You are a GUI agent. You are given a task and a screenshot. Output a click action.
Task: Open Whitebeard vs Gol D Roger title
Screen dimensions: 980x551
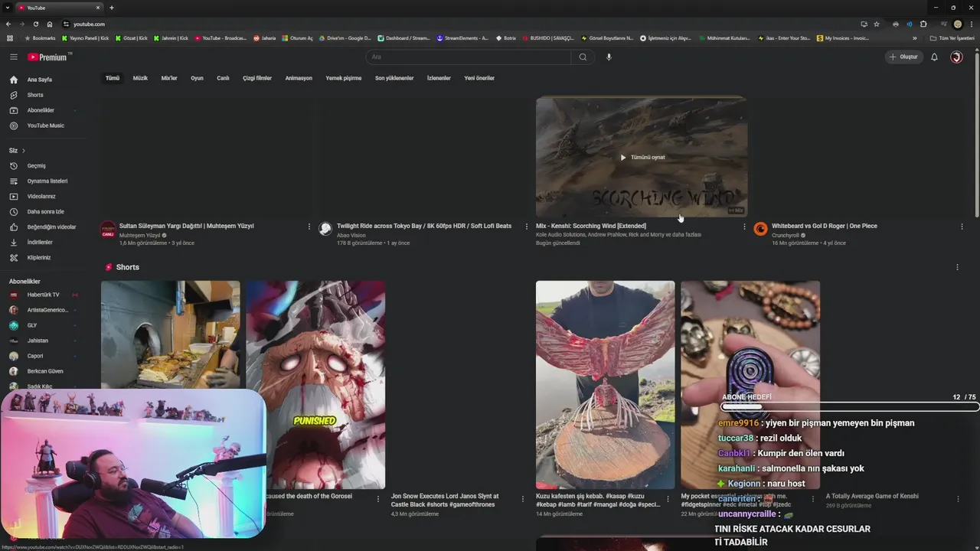point(825,226)
